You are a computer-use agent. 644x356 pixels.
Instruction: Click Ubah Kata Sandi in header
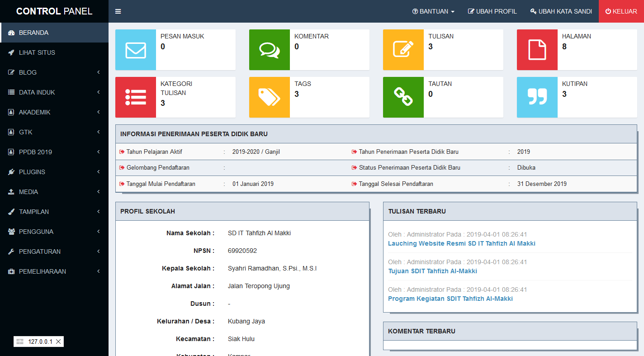[x=561, y=11]
